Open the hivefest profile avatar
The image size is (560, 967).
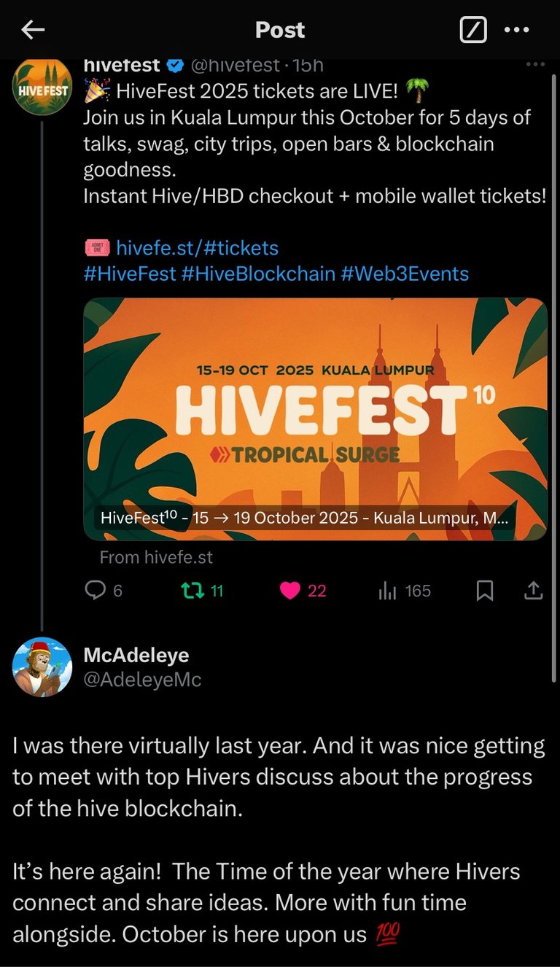click(42, 88)
